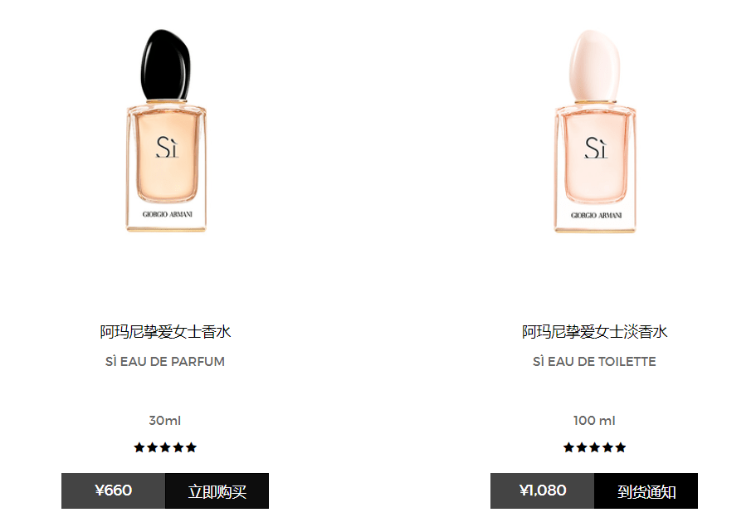Open 阿玛尼挚爱女士香水 product title
The image size is (756, 532).
pos(165,332)
